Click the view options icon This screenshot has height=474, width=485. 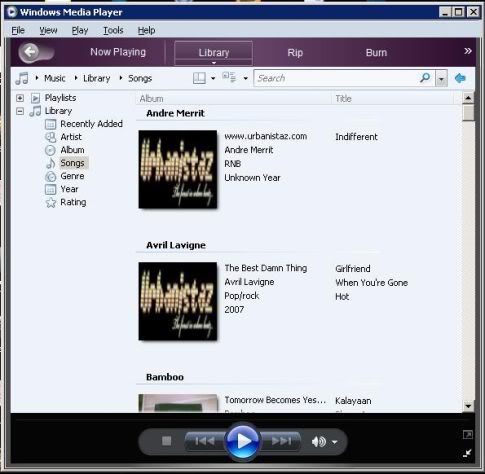pyautogui.click(x=229, y=78)
